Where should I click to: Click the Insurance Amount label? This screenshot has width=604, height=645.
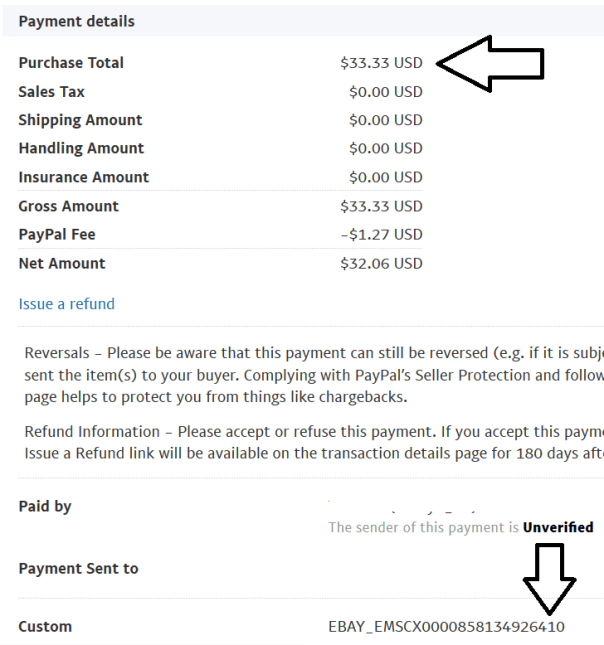click(83, 177)
